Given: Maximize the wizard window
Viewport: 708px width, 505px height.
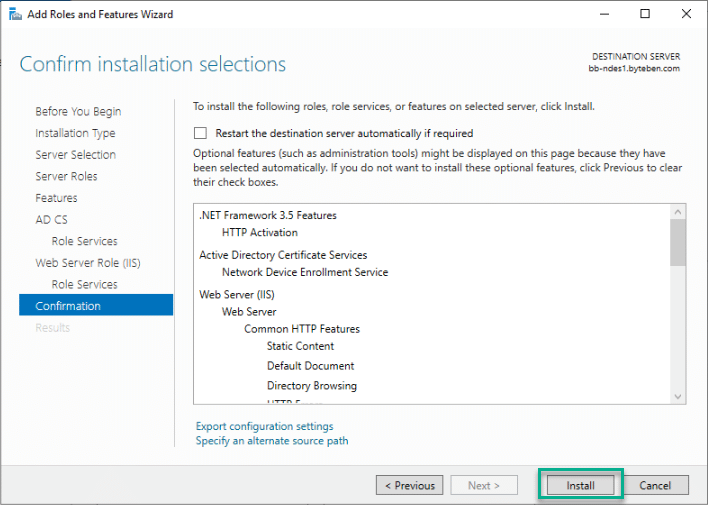Looking at the screenshot, I should 645,14.
